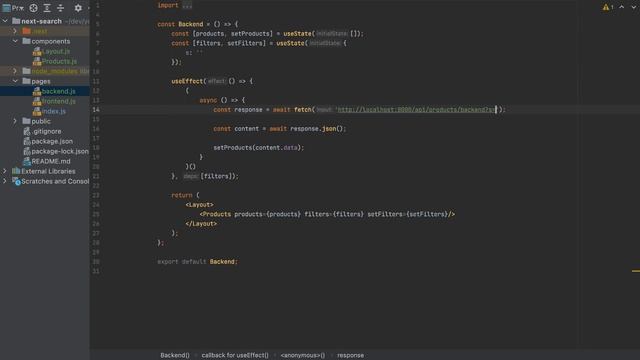Screen dimensions: 640x360
Task: Expand the .next folder
Action: click(x=15, y=31)
